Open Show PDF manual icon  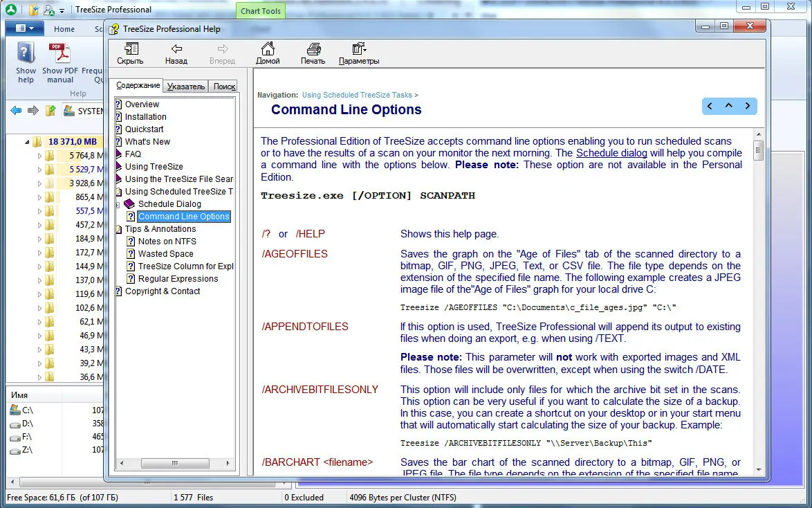pos(60,53)
